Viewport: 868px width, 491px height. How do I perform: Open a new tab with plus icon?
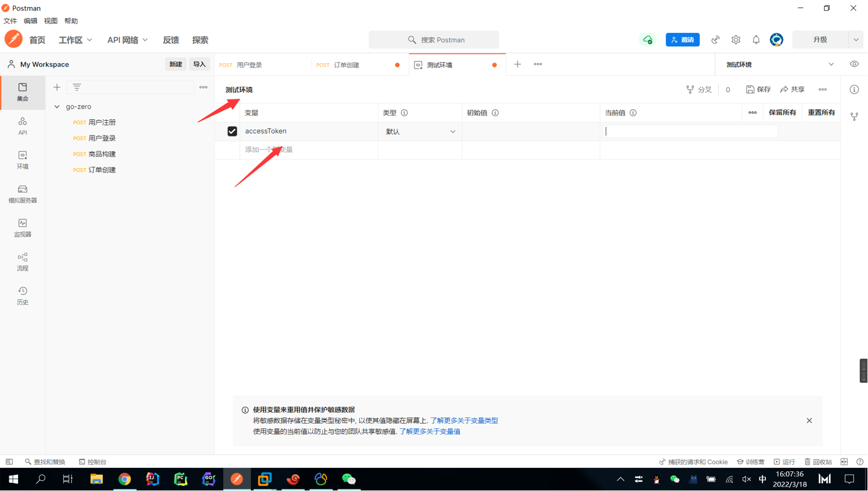[x=517, y=64]
